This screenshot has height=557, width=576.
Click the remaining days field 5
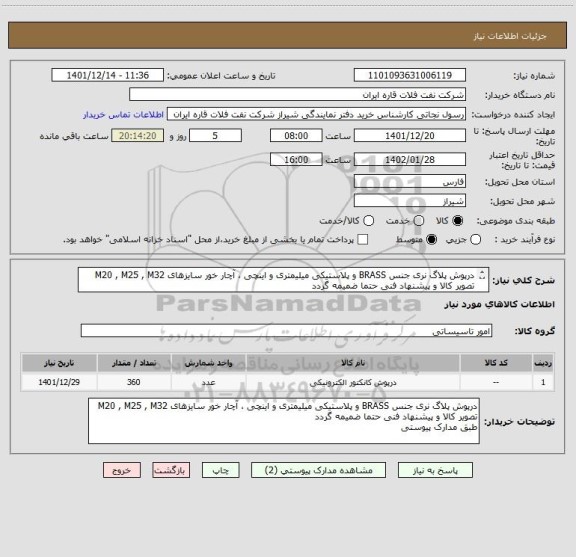point(215,136)
